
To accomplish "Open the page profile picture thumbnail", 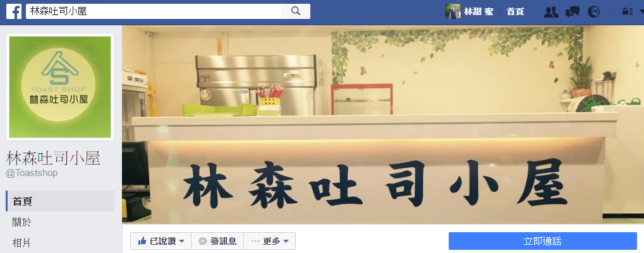I will tap(60, 87).
